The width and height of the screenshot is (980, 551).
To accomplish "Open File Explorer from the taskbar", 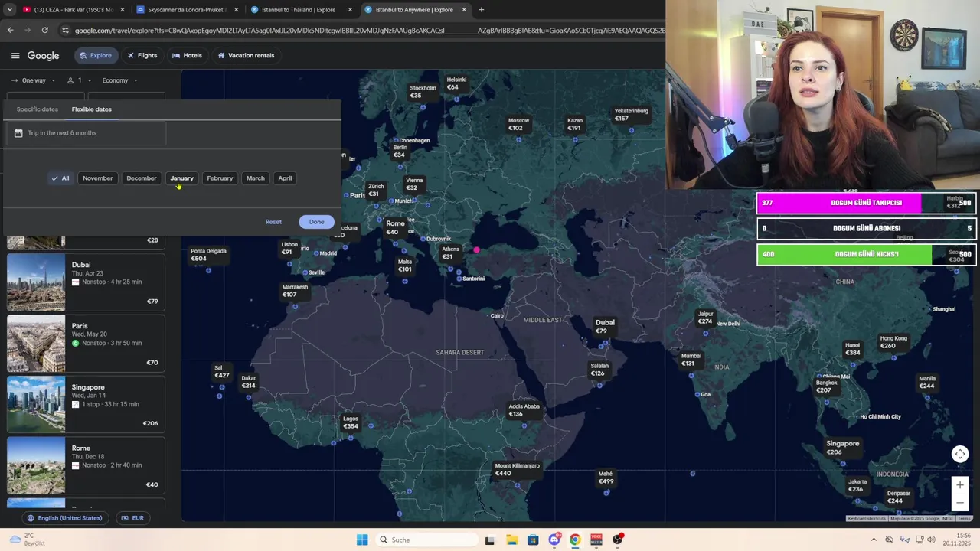I will click(x=511, y=540).
